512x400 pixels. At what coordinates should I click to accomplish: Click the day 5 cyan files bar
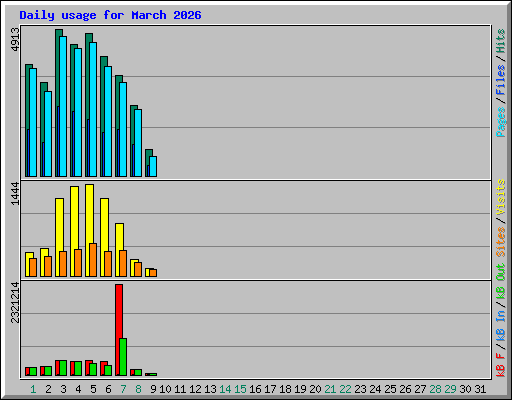[93, 109]
